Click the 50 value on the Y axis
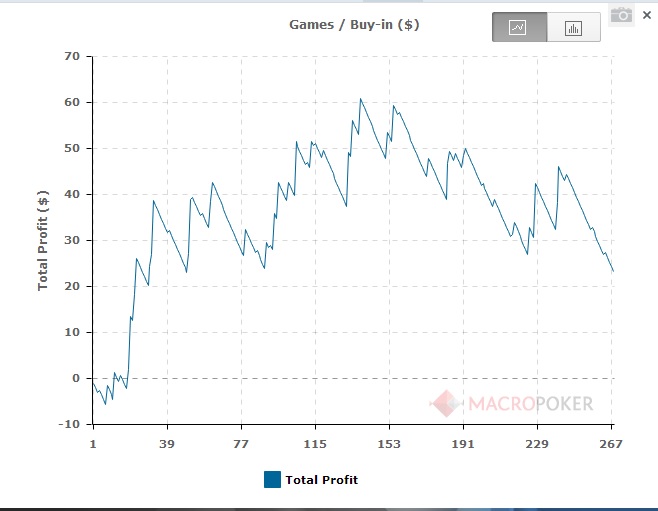Viewport: 658px width, 511px height. (72, 148)
